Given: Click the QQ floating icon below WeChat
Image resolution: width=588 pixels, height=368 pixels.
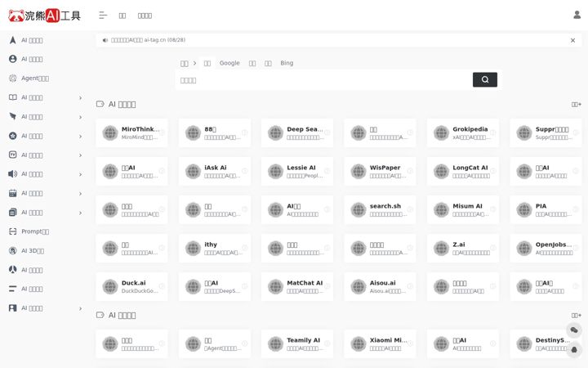Looking at the screenshot, I should click(574, 350).
